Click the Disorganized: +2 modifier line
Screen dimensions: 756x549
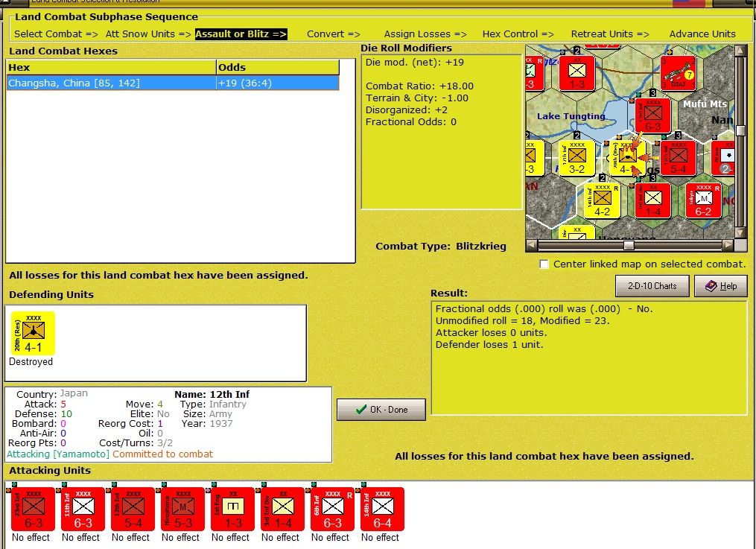click(408, 110)
